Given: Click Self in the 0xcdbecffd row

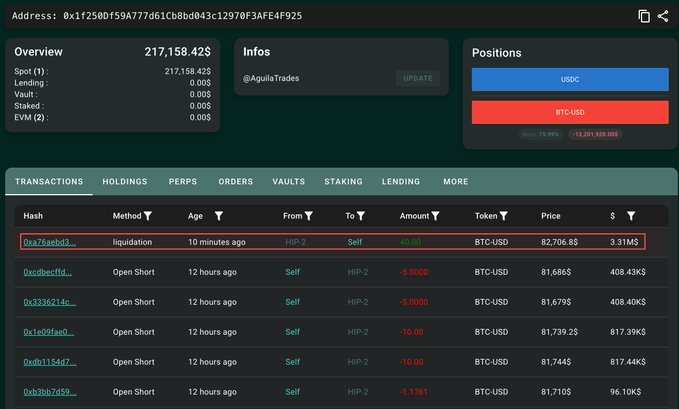Looking at the screenshot, I should [x=292, y=272].
